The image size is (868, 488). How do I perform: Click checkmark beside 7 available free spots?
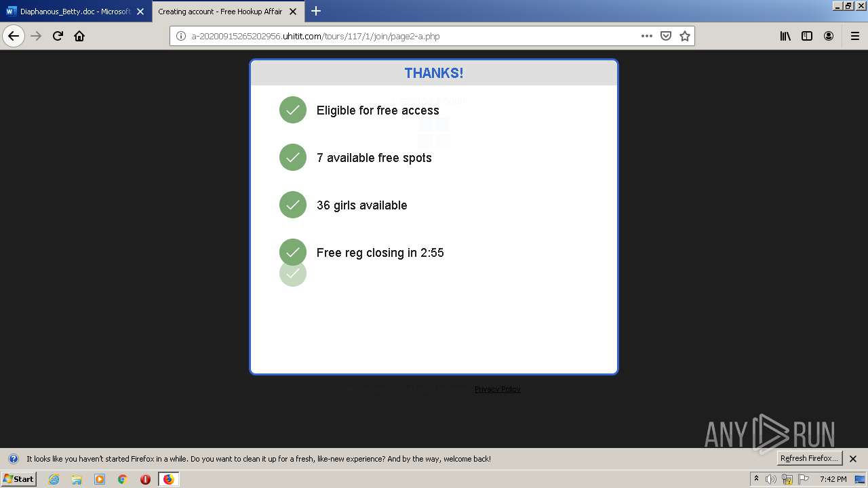pos(293,157)
